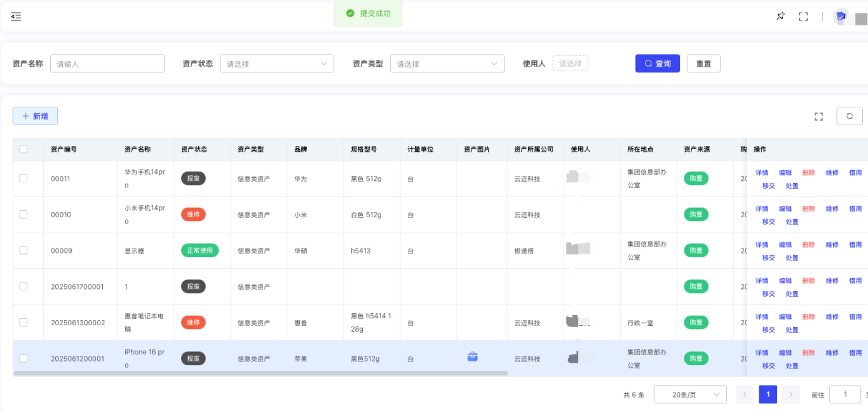Click the previous page arrow
This screenshot has width=868, height=411.
[x=745, y=394]
